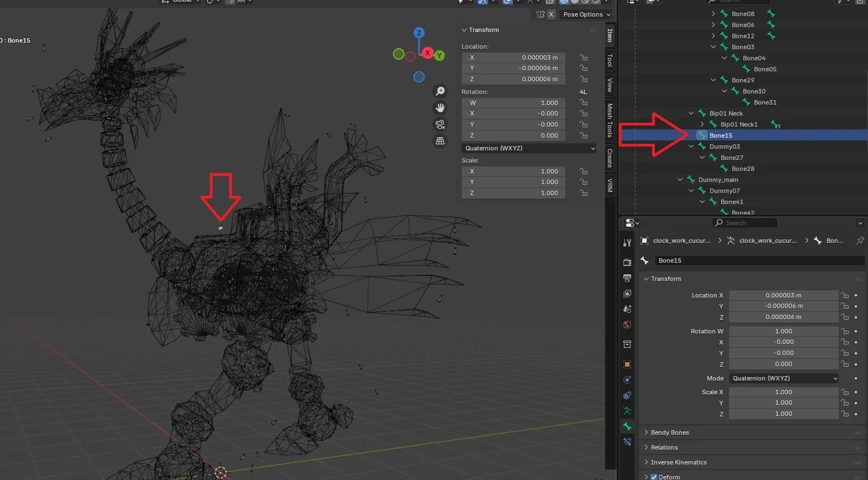
Task: Pin the properties context with the pin icon
Action: tap(860, 241)
